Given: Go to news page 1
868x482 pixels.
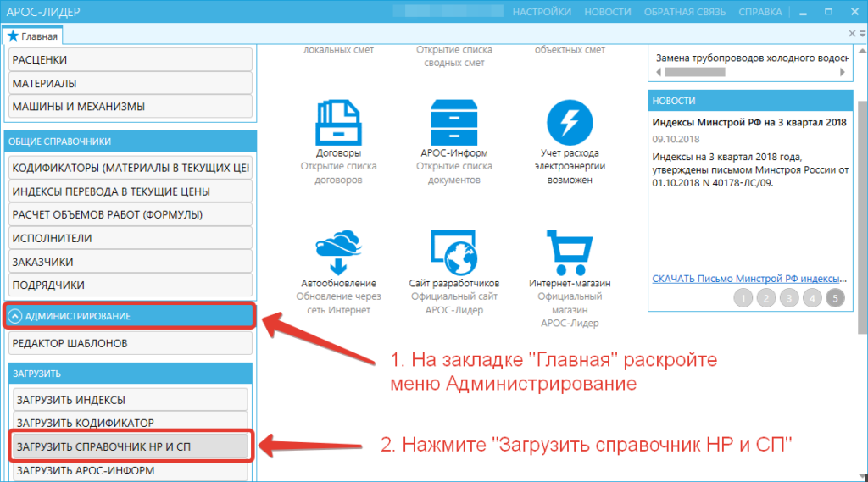Looking at the screenshot, I should [743, 298].
